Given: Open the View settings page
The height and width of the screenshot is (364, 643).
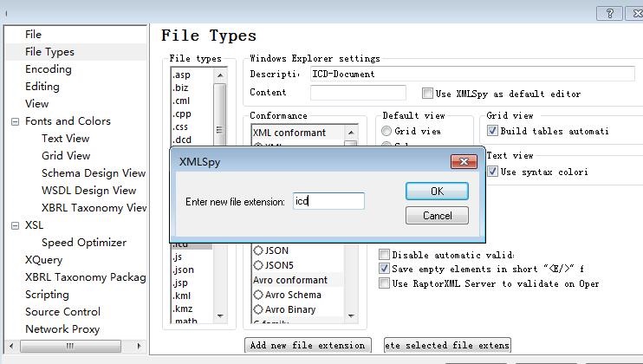Looking at the screenshot, I should coord(37,104).
